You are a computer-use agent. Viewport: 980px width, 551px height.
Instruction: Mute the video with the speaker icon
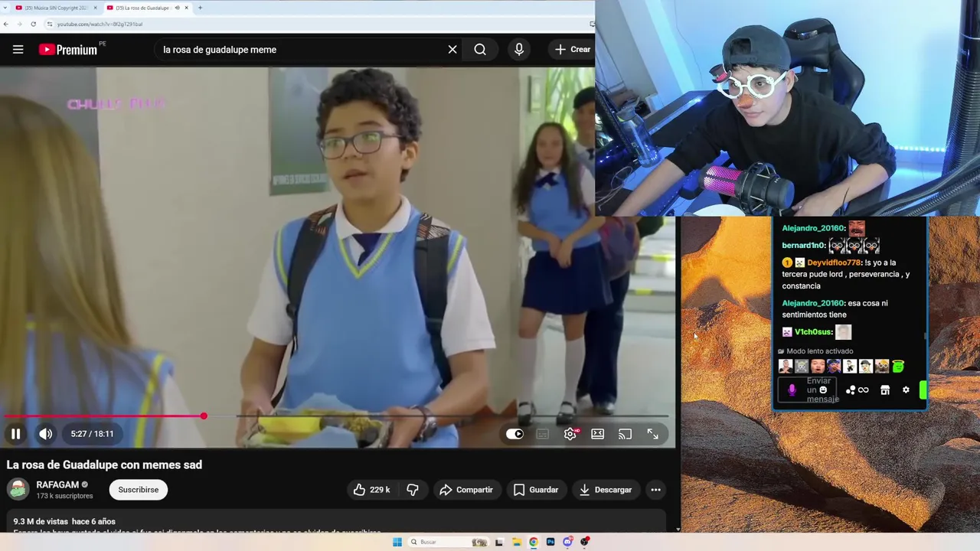(x=46, y=434)
